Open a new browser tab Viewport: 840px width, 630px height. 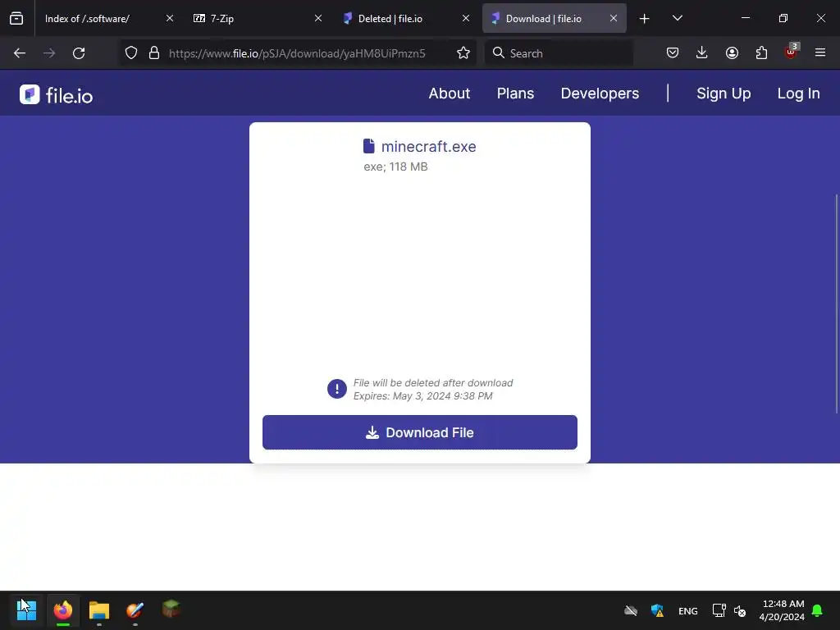(645, 19)
